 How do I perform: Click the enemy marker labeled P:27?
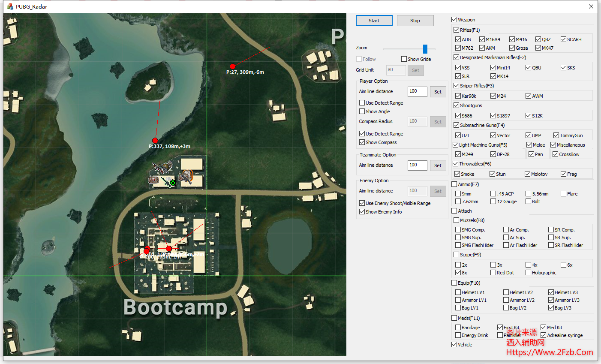(x=232, y=66)
